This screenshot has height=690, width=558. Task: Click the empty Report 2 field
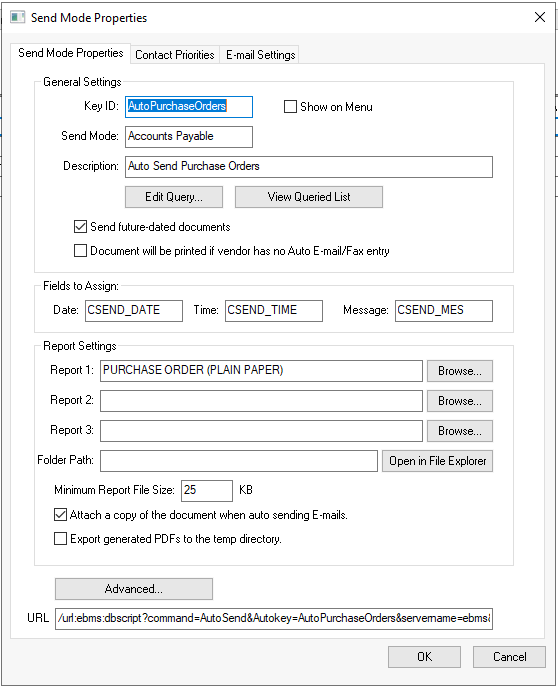(x=261, y=401)
